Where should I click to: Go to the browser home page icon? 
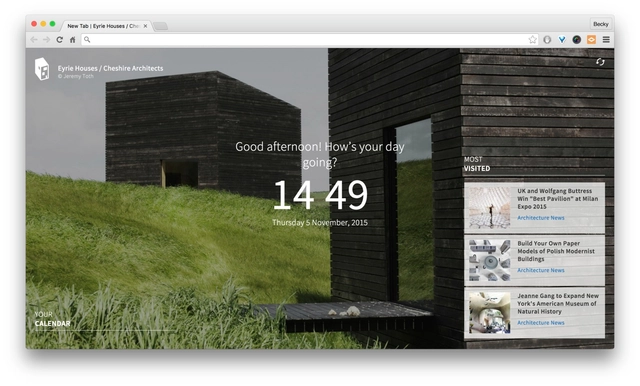72,40
